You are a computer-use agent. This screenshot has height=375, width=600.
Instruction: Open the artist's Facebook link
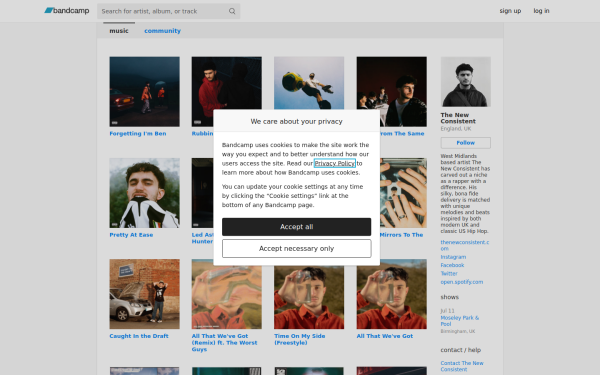point(452,265)
